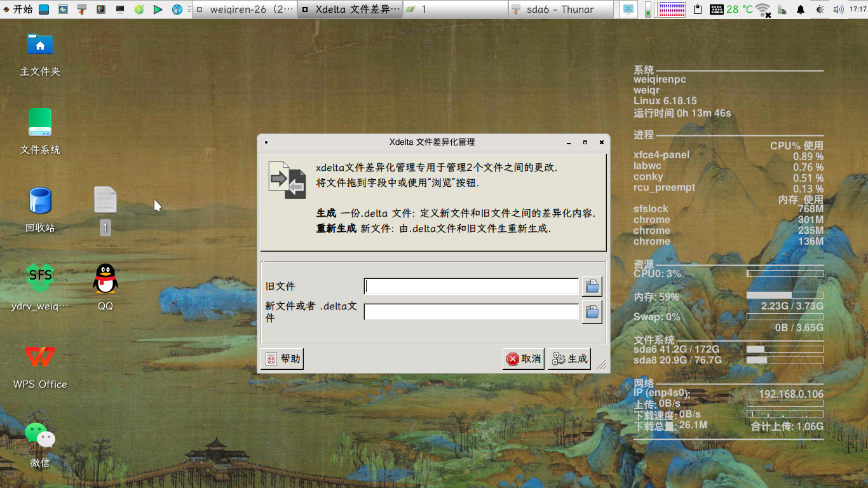Click the Xdelta file-compare arrows icon
The width and height of the screenshot is (868, 488).
[287, 180]
